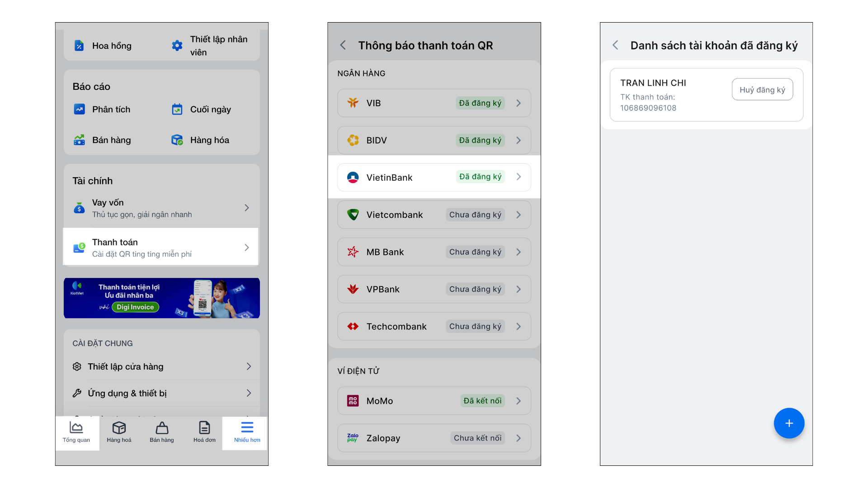The image size is (868, 488).
Task: Expand the Vay vốn row chevron
Action: pyautogui.click(x=247, y=208)
